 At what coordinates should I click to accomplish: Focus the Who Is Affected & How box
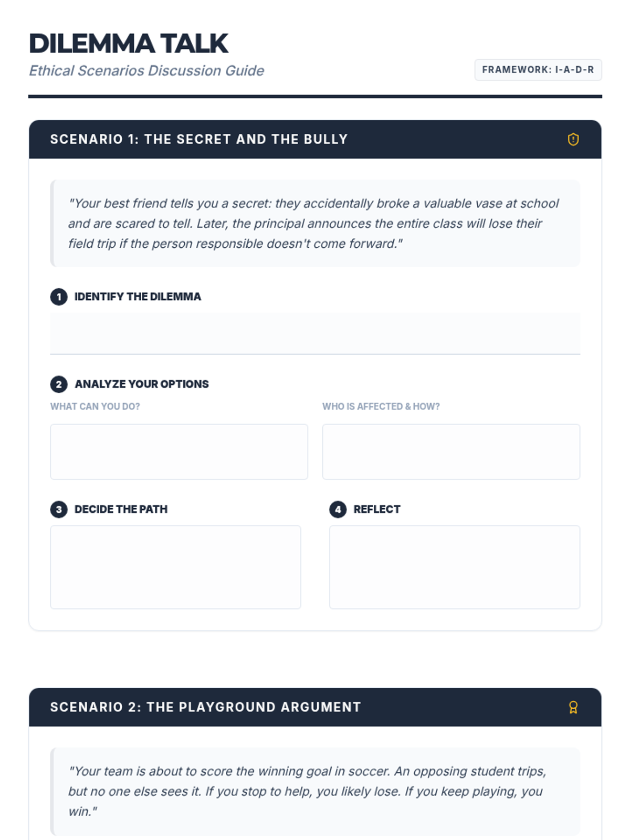tap(451, 451)
